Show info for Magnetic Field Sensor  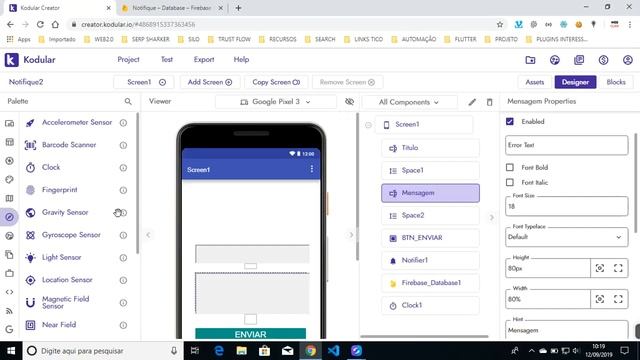[123, 302]
